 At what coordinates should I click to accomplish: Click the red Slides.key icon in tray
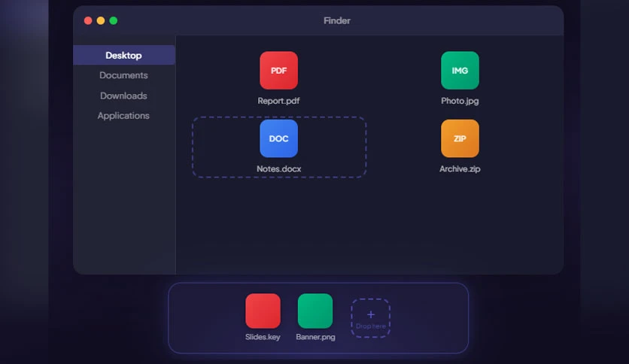point(263,311)
